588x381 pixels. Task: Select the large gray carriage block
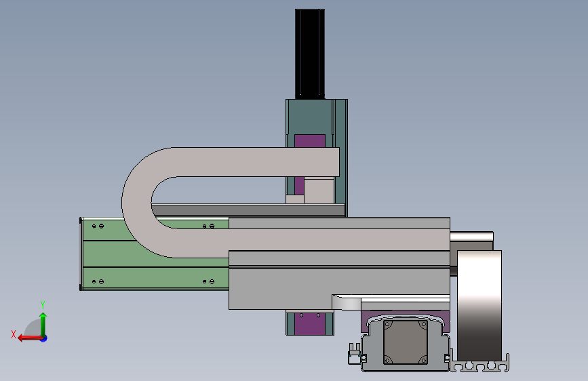[339, 280]
